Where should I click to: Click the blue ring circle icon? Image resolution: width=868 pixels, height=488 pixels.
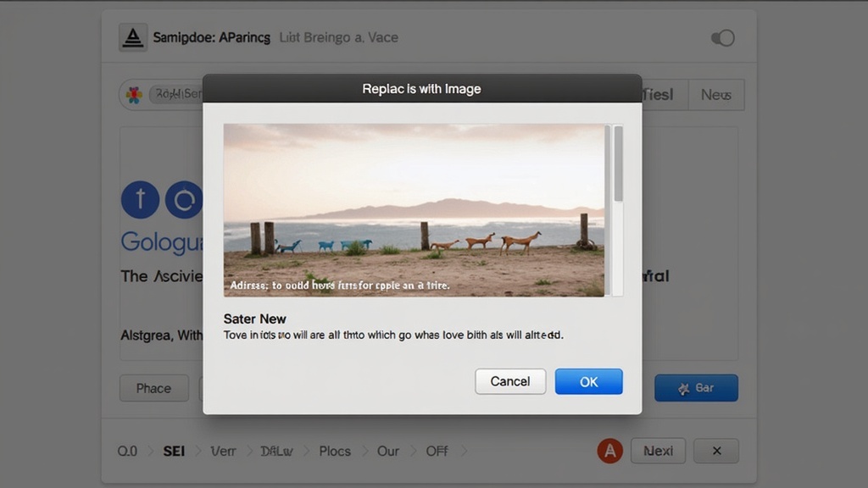click(x=184, y=200)
